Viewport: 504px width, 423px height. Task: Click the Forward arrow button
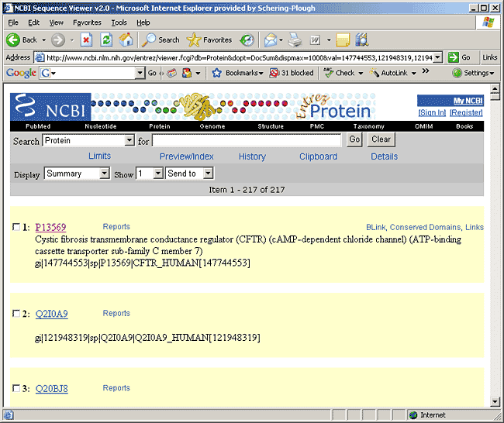58,40
